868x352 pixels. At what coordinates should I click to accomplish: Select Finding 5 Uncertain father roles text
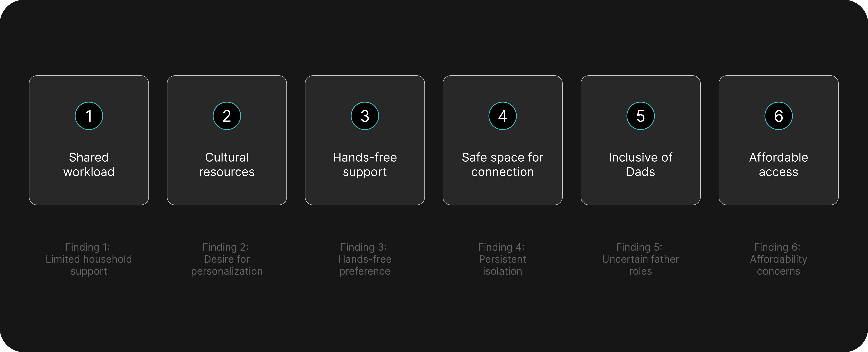point(641,259)
